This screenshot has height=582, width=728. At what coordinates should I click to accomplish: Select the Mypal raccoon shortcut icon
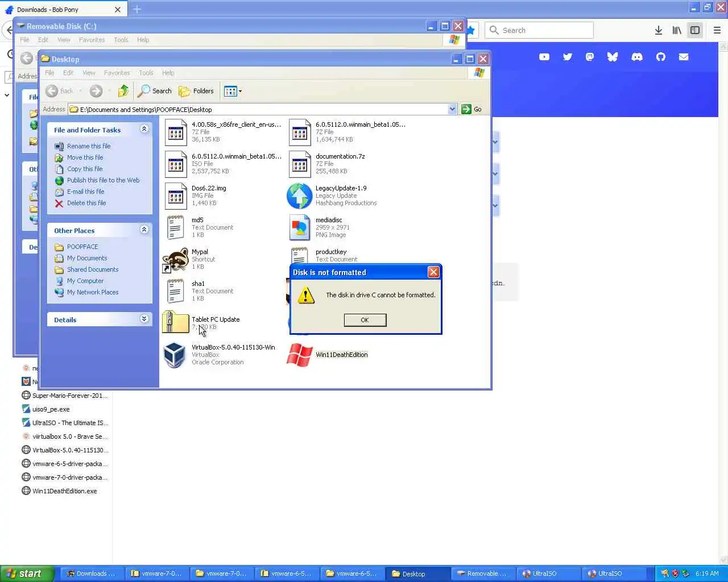pyautogui.click(x=176, y=260)
